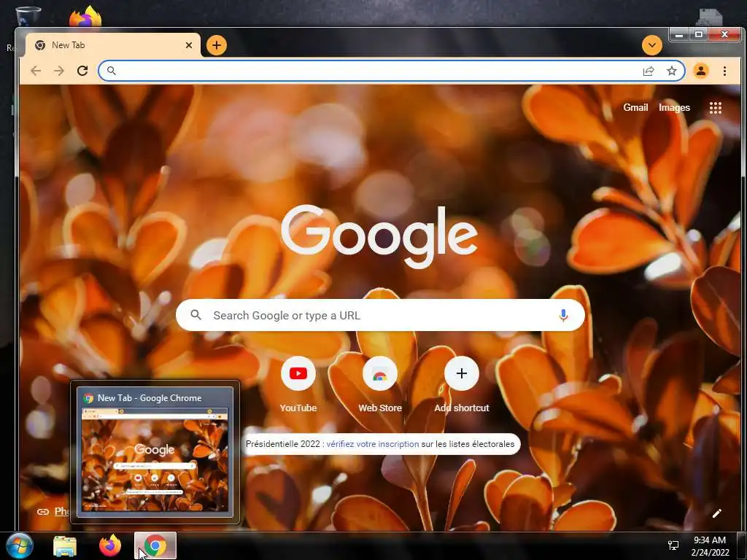Open the Images link
The image size is (747, 560).
point(674,108)
